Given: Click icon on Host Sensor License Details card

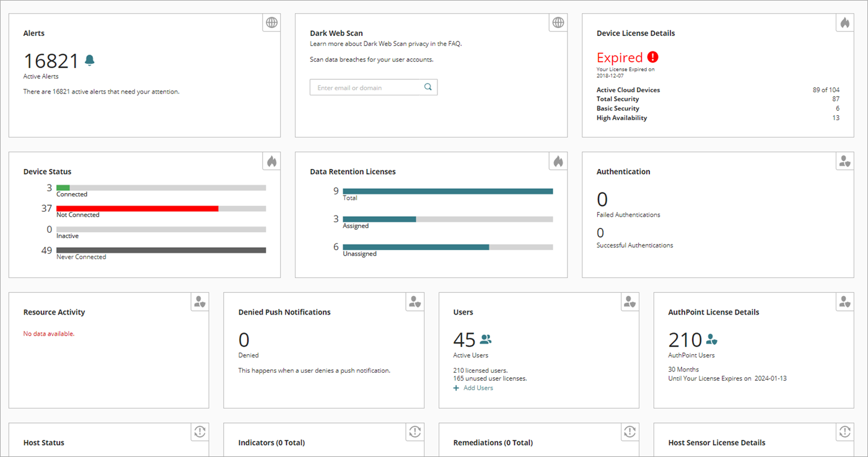Looking at the screenshot, I should (844, 432).
